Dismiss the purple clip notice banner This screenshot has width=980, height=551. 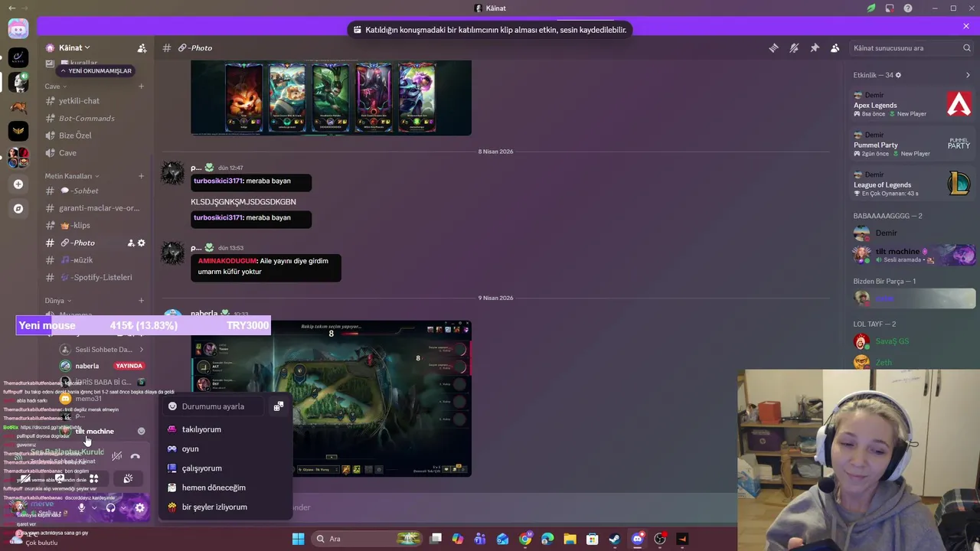tap(966, 26)
